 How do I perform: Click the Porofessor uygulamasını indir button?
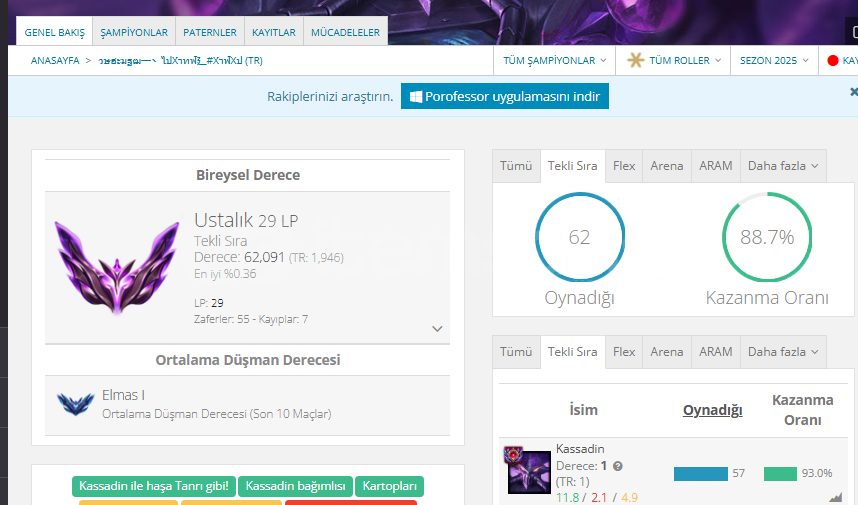coord(505,97)
